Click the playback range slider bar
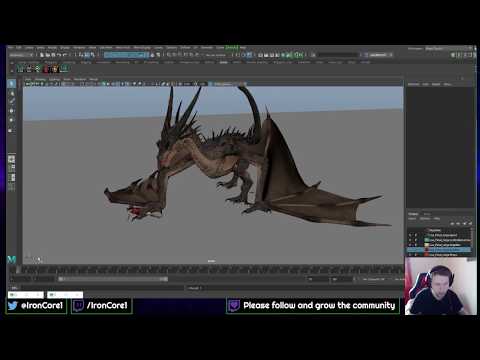Viewport: 480px width, 360px height. (113, 279)
